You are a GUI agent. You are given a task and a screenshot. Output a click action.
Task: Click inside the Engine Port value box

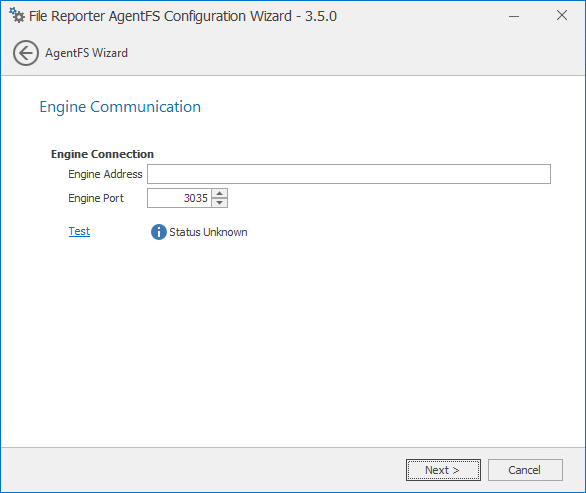pos(179,198)
